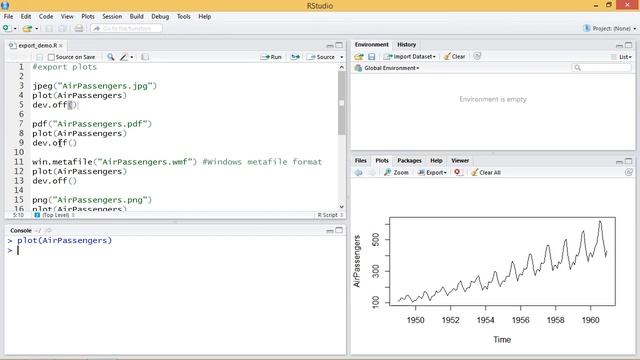Screen dimensions: 640x360
Task: Open the File menu
Action: 8,16
